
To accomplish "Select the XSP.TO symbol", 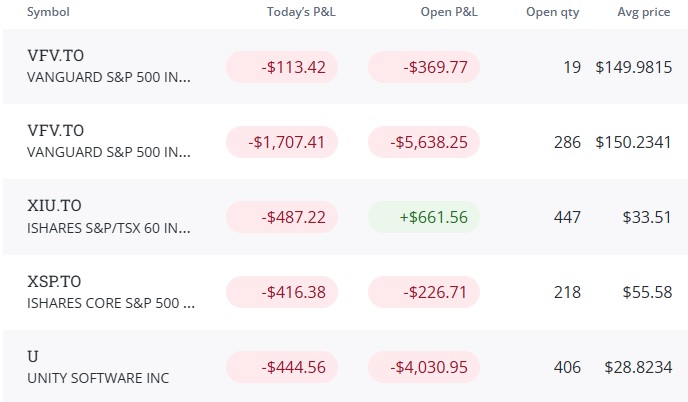I will point(54,281).
